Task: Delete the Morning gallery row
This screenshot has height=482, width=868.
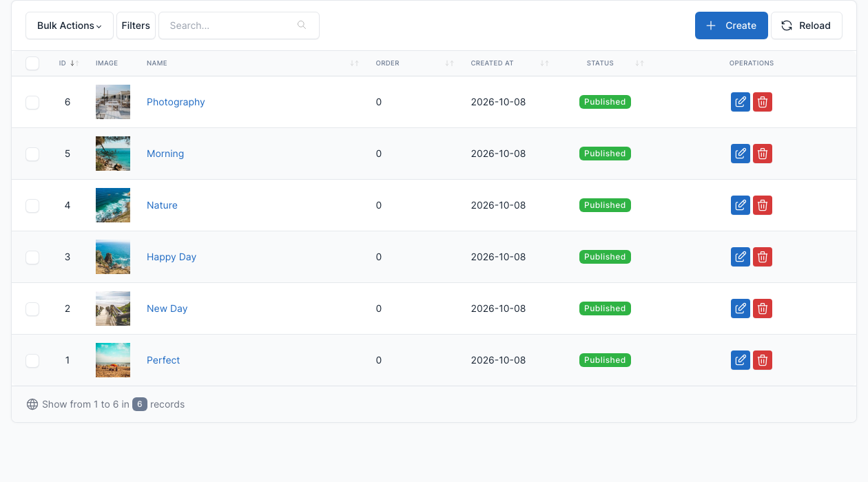Action: (763, 154)
